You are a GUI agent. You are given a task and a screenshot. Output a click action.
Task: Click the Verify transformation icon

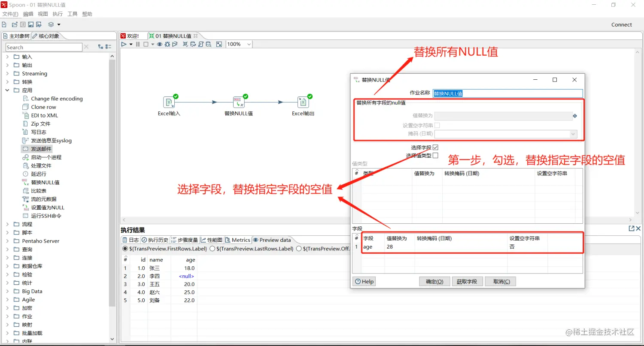coord(185,44)
